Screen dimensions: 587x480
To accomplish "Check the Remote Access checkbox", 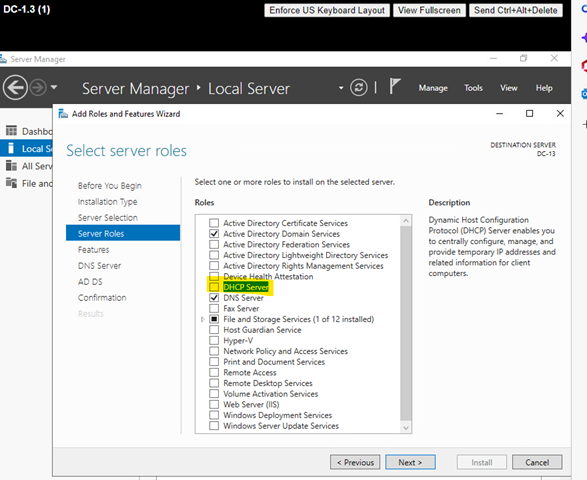I will (214, 373).
